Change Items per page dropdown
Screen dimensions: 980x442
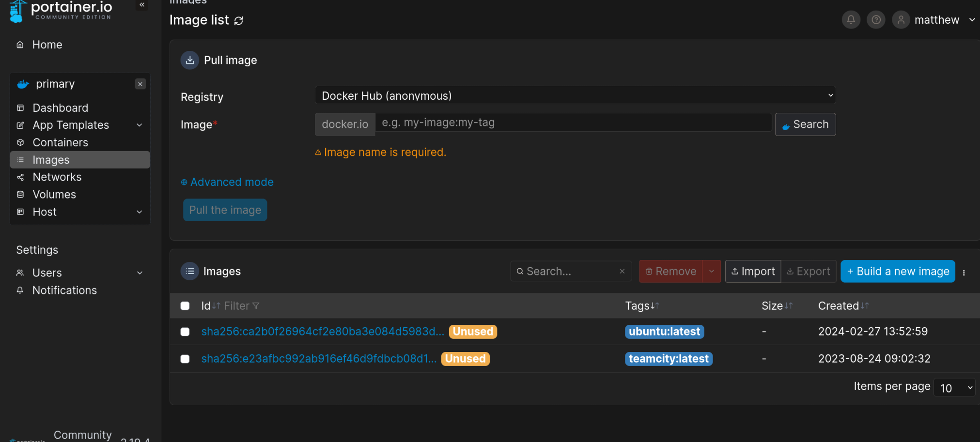[x=954, y=387]
